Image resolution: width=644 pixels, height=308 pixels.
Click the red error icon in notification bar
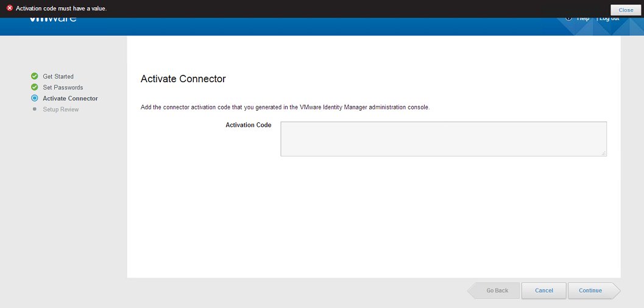point(9,9)
